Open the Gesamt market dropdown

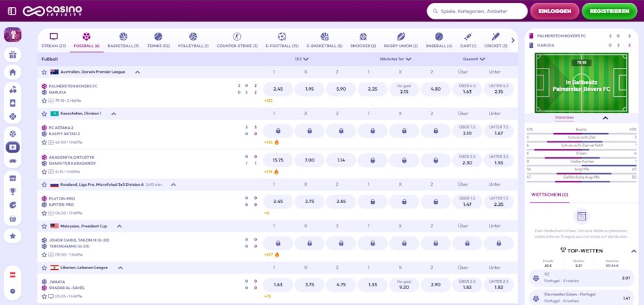474,59
